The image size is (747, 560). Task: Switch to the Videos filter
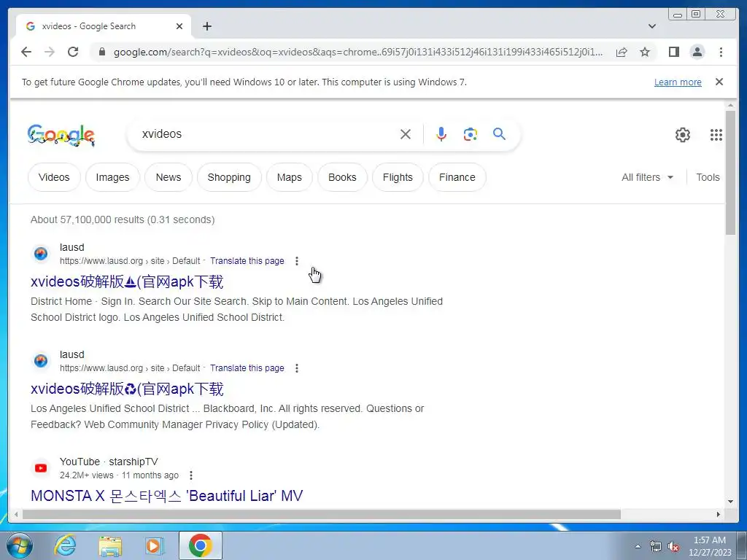(54, 177)
